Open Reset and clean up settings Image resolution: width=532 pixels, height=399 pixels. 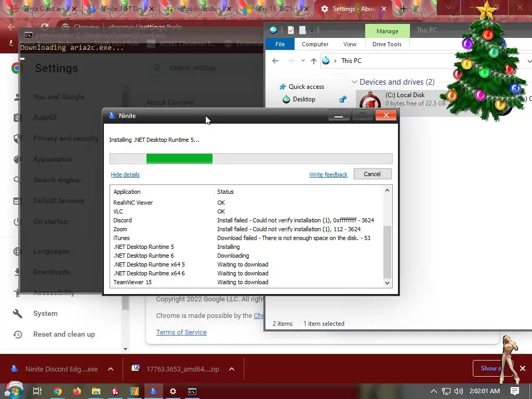pyautogui.click(x=64, y=334)
